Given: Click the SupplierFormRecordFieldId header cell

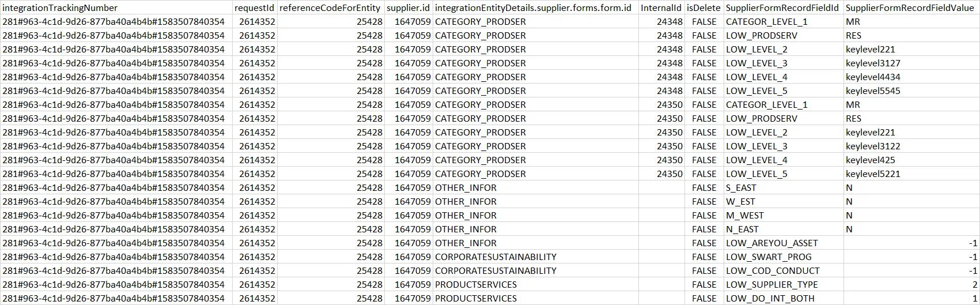Looking at the screenshot, I should [x=782, y=8].
